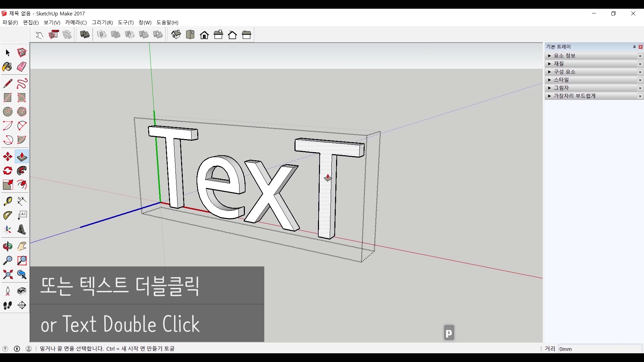Close the 그림자 panel section
This screenshot has height=362, width=644.
click(x=640, y=88)
